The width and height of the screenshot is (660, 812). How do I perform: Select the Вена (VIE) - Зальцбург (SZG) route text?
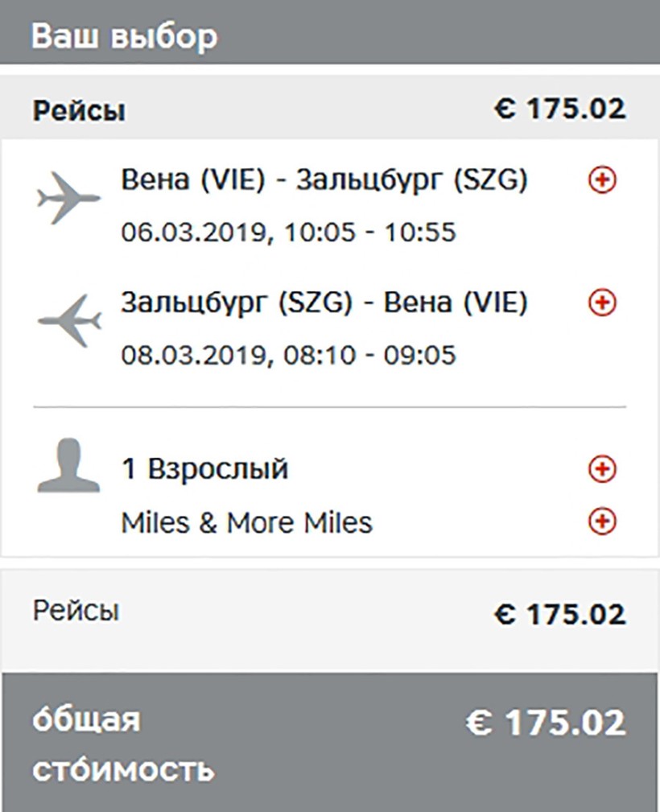tap(324, 182)
